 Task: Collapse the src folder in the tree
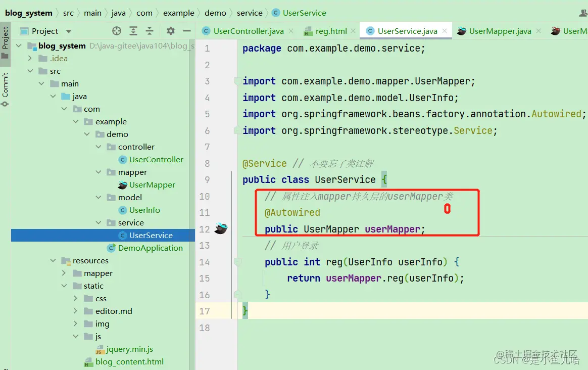click(x=30, y=71)
